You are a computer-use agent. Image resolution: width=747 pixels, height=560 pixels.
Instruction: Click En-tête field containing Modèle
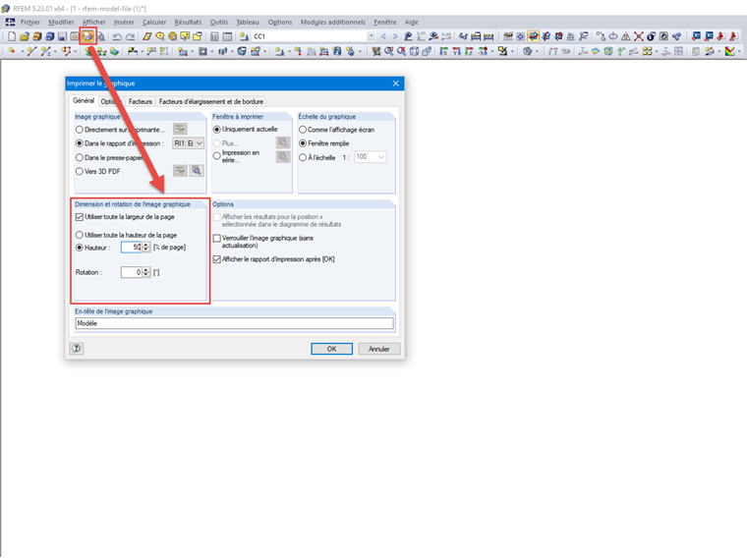point(234,323)
